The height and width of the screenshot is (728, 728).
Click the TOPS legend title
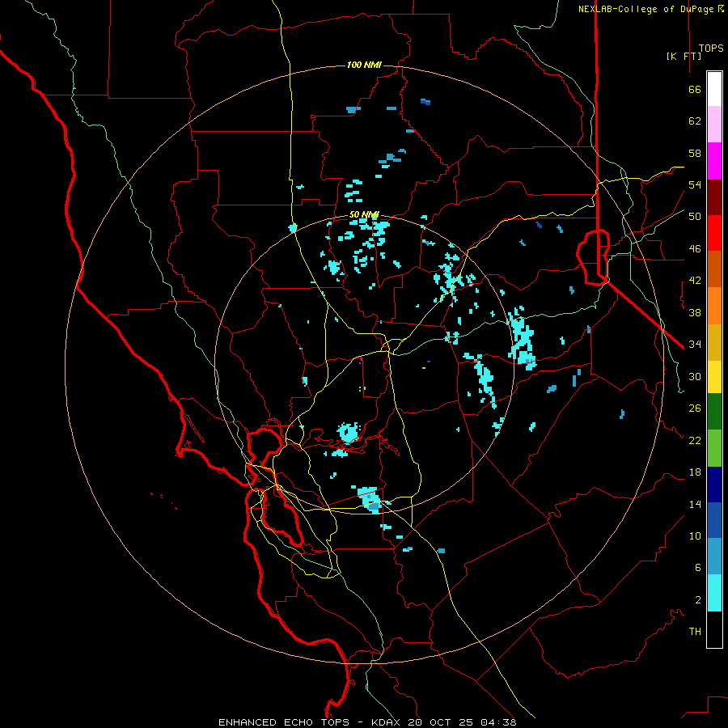click(x=711, y=48)
